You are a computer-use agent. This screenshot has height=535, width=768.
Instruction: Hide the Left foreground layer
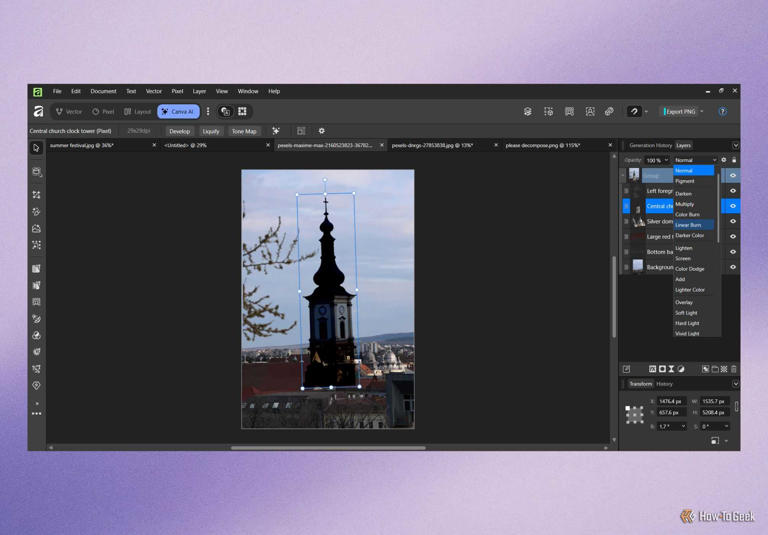733,191
